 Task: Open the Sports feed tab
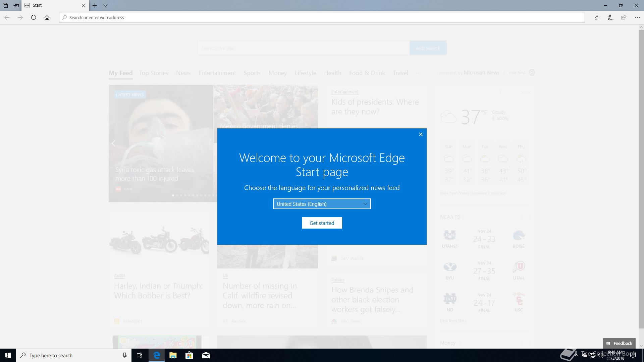pos(252,73)
